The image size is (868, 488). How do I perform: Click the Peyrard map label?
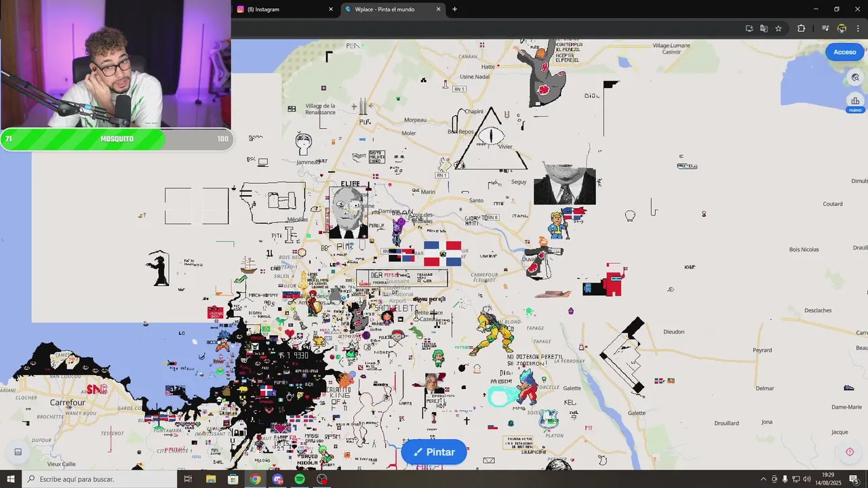point(763,350)
